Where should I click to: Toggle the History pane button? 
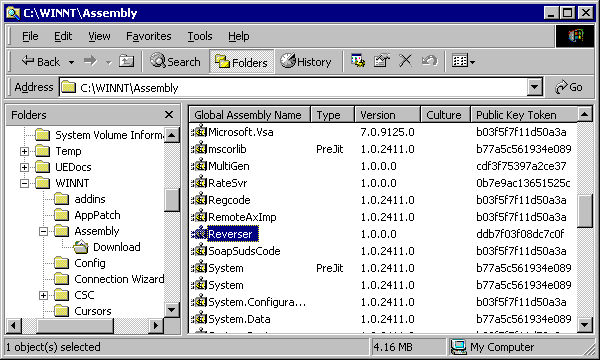[x=306, y=61]
